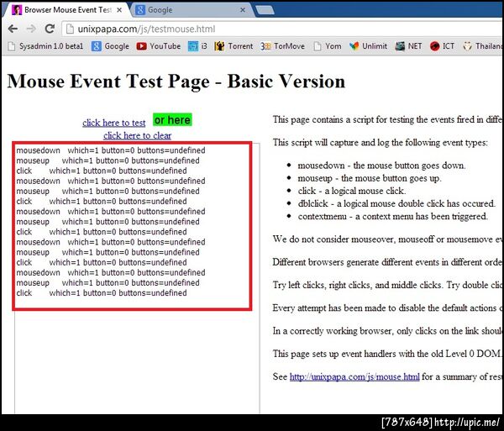Open the Torrent bookmark
The image size is (504, 431).
tap(234, 46)
